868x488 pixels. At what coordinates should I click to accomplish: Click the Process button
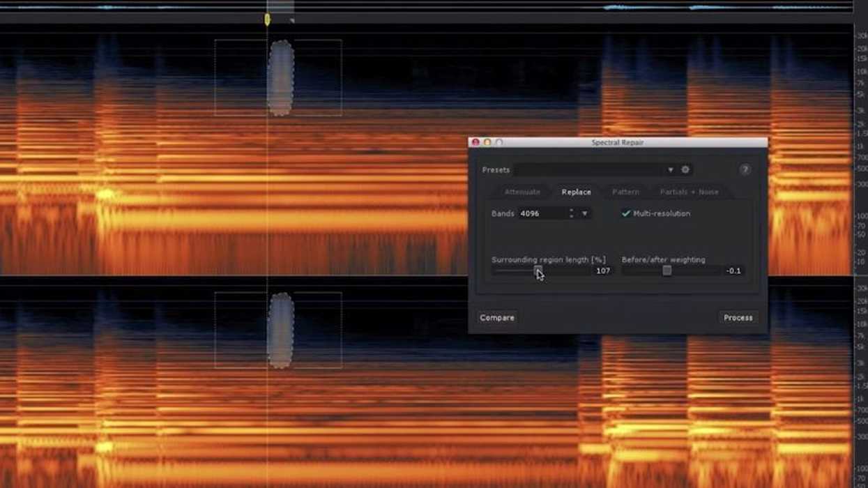[x=738, y=317]
